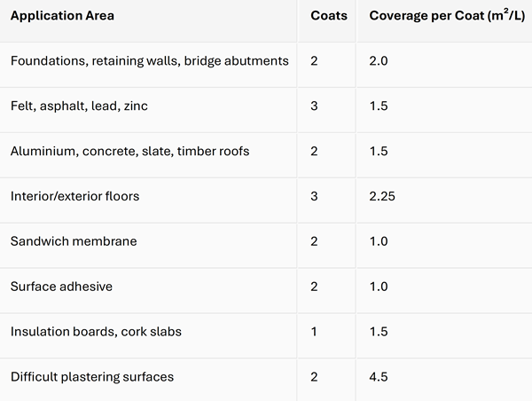The image size is (532, 401).
Task: Select the coats value for Interior/exterior floors
Action: pos(315,196)
